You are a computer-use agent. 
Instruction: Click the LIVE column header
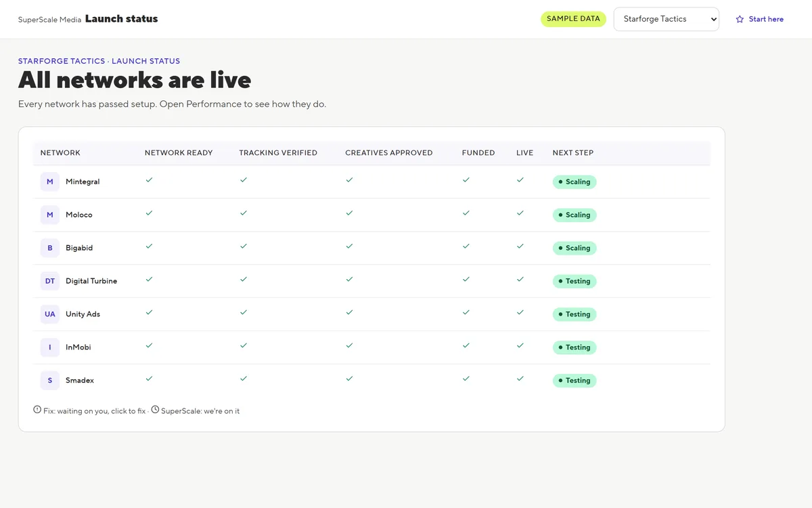tap(525, 153)
